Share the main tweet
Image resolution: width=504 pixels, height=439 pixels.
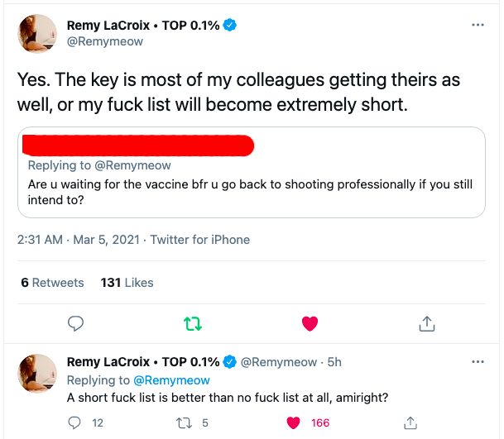tap(427, 323)
